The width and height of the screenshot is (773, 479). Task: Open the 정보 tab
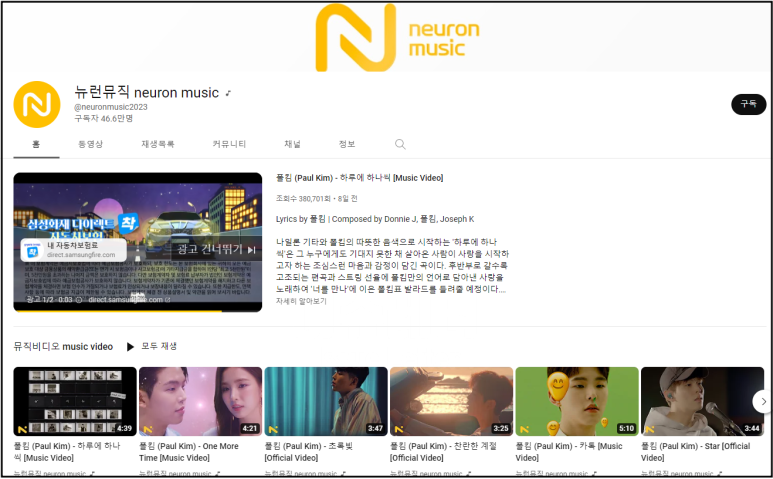click(x=347, y=144)
